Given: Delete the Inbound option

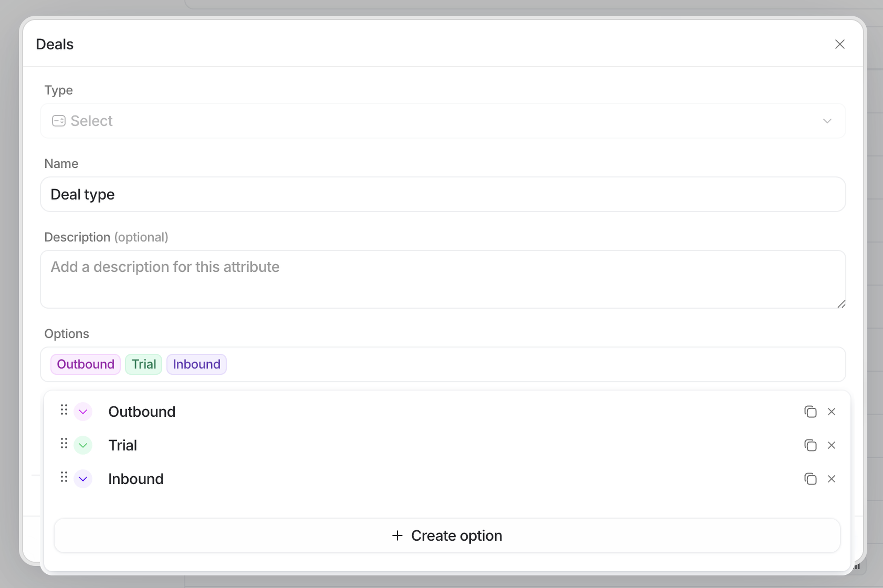Looking at the screenshot, I should (x=831, y=479).
